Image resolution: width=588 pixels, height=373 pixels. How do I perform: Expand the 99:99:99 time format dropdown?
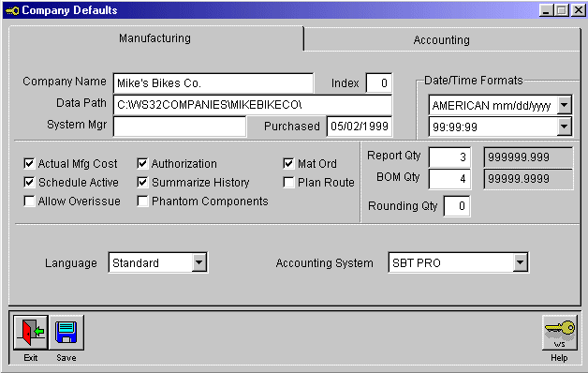point(564,127)
